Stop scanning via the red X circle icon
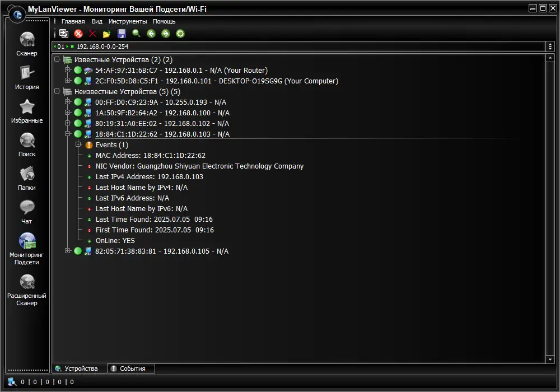This screenshot has width=560, height=392. (x=78, y=34)
